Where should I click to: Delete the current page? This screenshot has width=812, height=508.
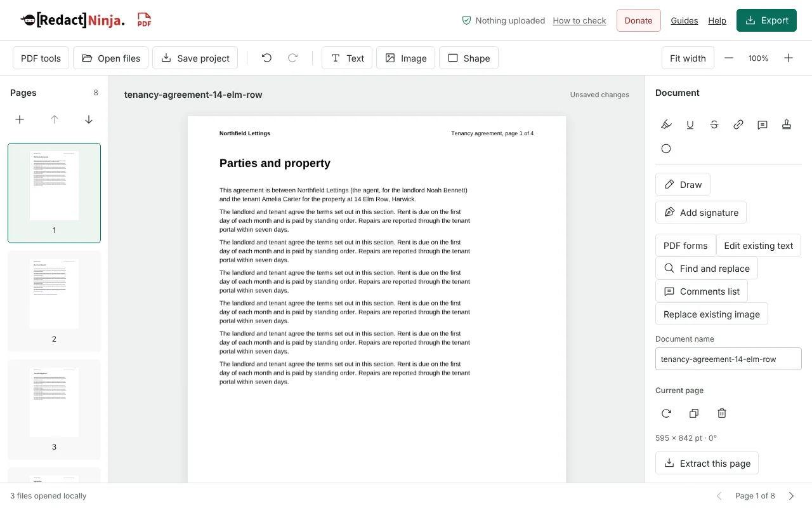tap(722, 413)
